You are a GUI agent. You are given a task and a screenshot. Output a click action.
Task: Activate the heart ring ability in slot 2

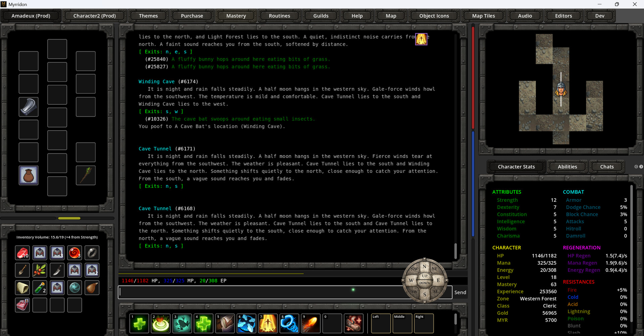coord(161,323)
